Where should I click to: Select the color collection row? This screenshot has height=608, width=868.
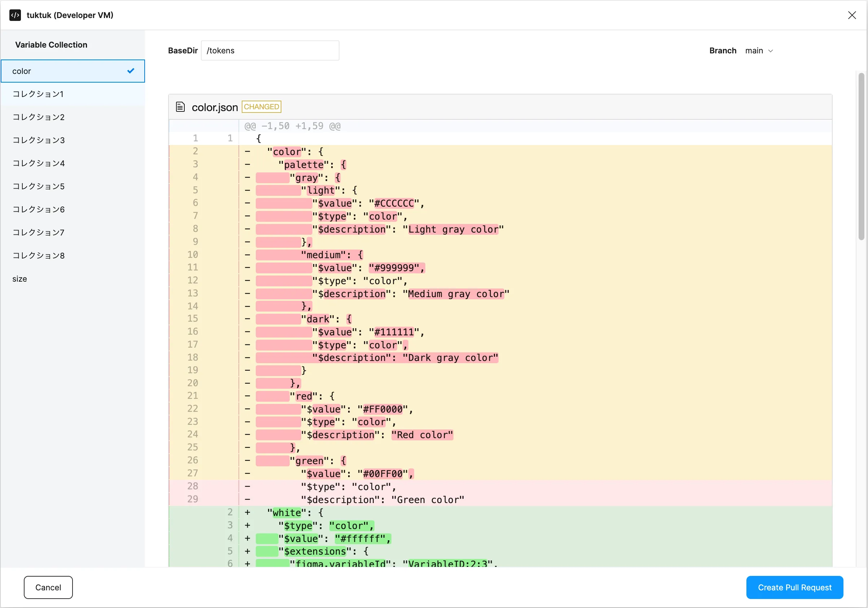tap(73, 71)
